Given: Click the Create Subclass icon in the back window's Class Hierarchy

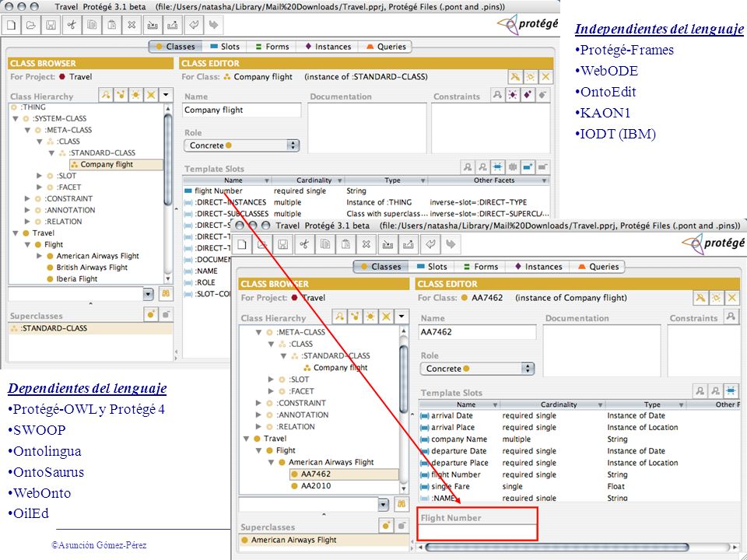Looking at the screenshot, I should point(121,95).
